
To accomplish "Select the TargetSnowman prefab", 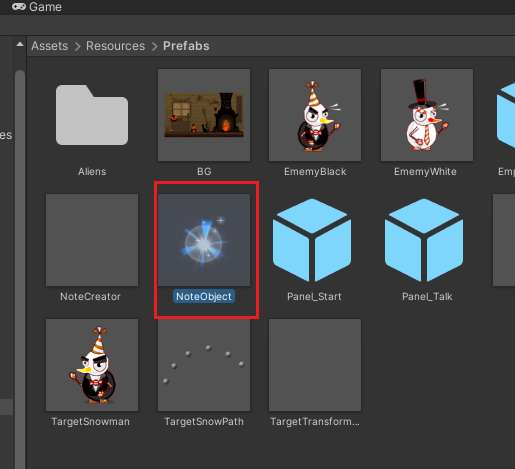I will 92,365.
